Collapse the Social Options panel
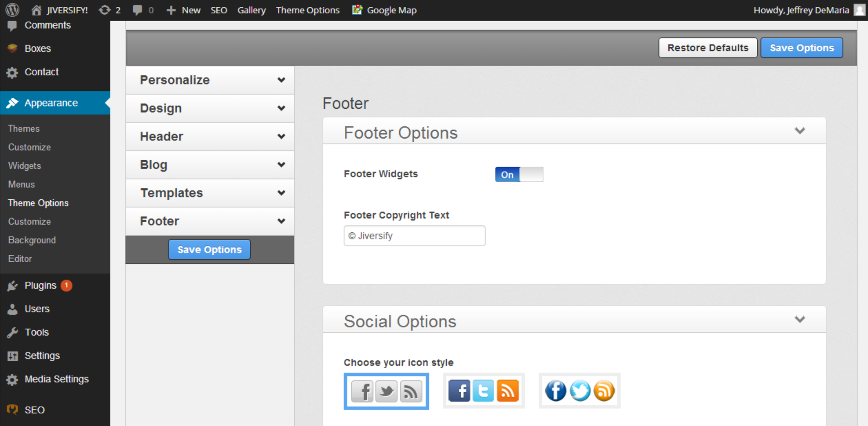 click(800, 319)
